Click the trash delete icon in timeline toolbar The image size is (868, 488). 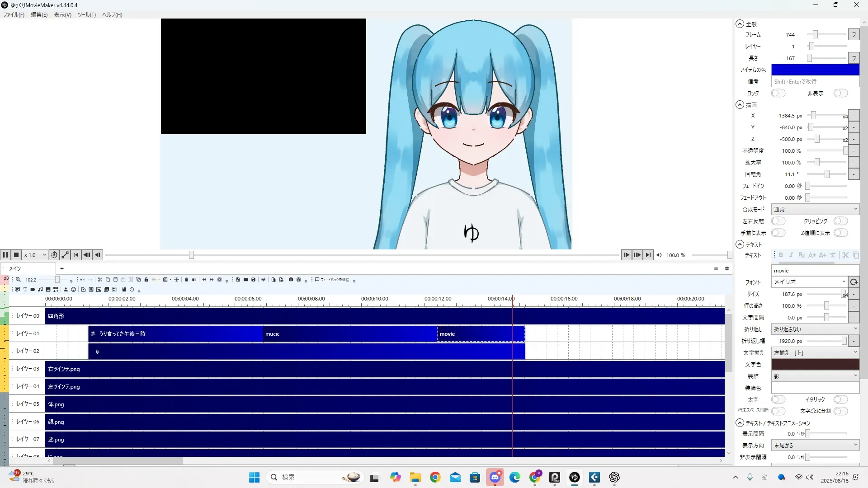pyautogui.click(x=186, y=280)
